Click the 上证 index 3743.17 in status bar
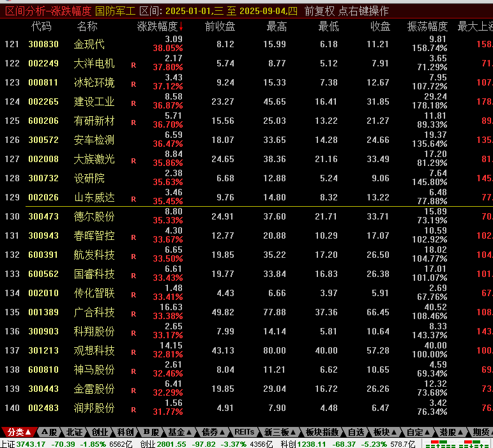The image size is (493, 448). (31, 444)
